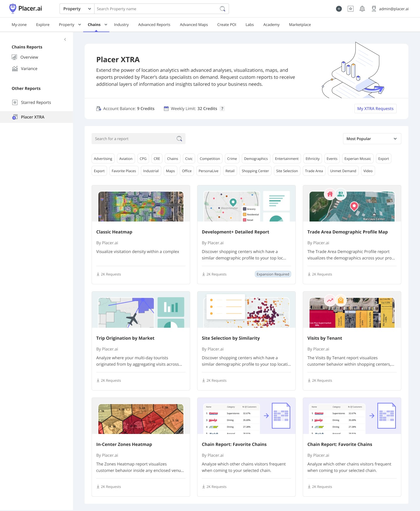Click the Site Selection by Similarity title
Image resolution: width=420 pixels, height=511 pixels.
[x=231, y=338]
